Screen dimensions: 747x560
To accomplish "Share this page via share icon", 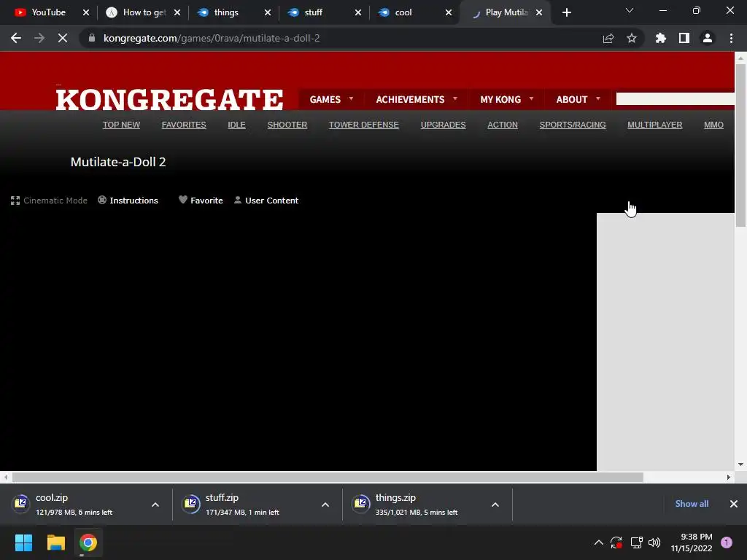I will [608, 38].
